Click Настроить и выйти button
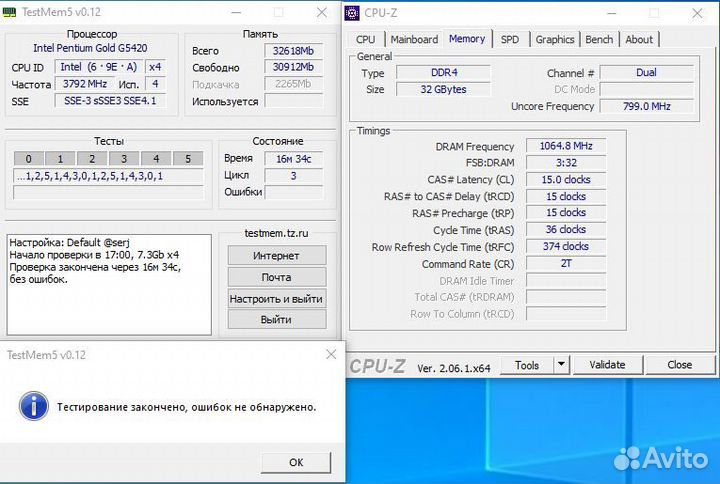Viewport: 720px width, 484px height. (x=276, y=299)
